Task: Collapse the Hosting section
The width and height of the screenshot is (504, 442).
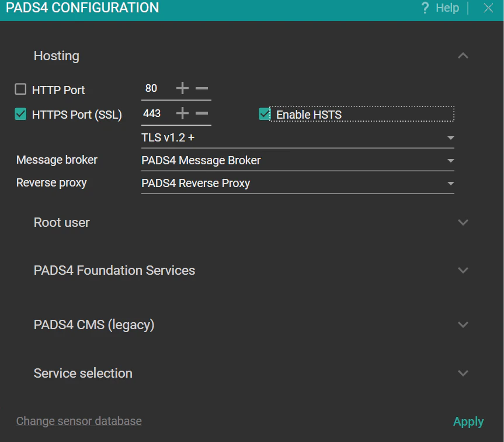Action: pyautogui.click(x=463, y=56)
